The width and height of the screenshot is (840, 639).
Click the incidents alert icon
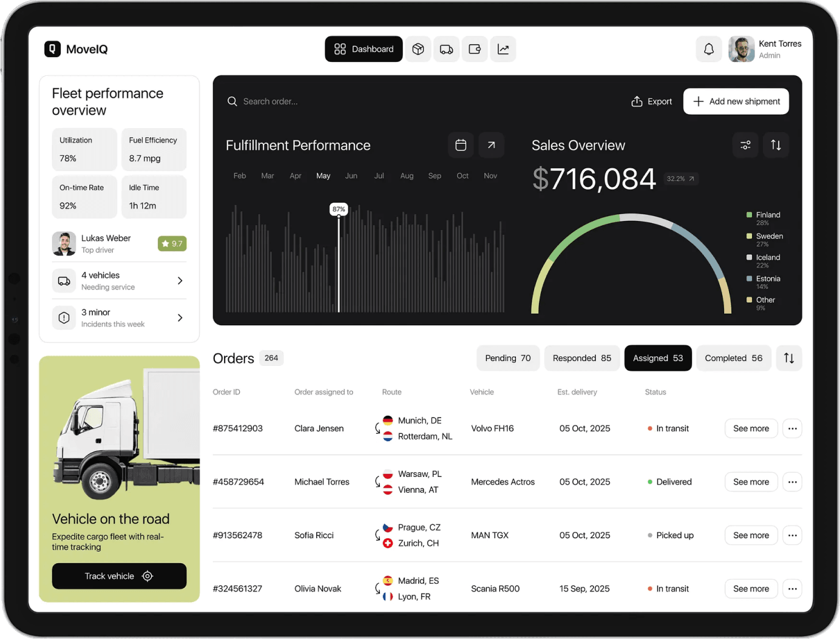[x=64, y=317]
